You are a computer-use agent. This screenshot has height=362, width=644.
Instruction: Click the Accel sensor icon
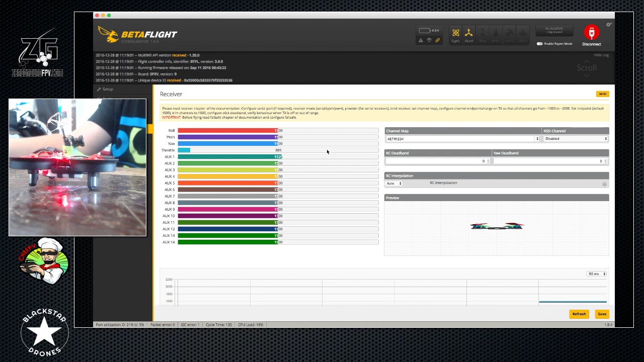[x=468, y=35]
